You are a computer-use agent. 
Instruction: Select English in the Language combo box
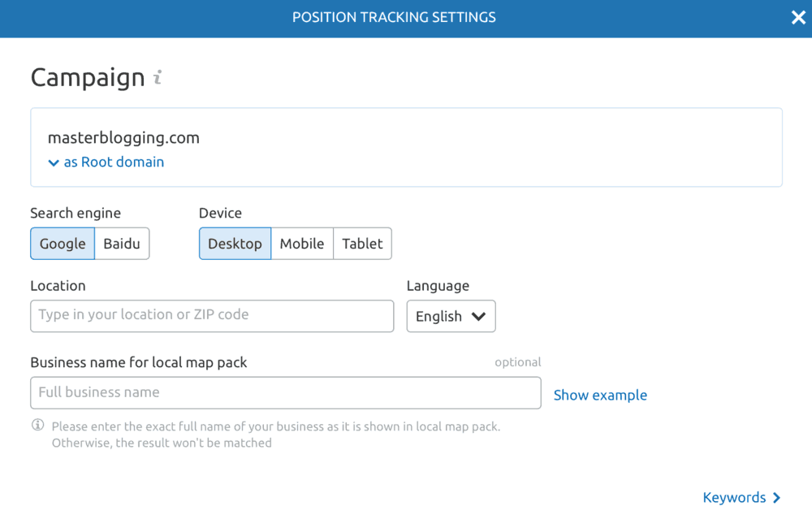tap(451, 316)
